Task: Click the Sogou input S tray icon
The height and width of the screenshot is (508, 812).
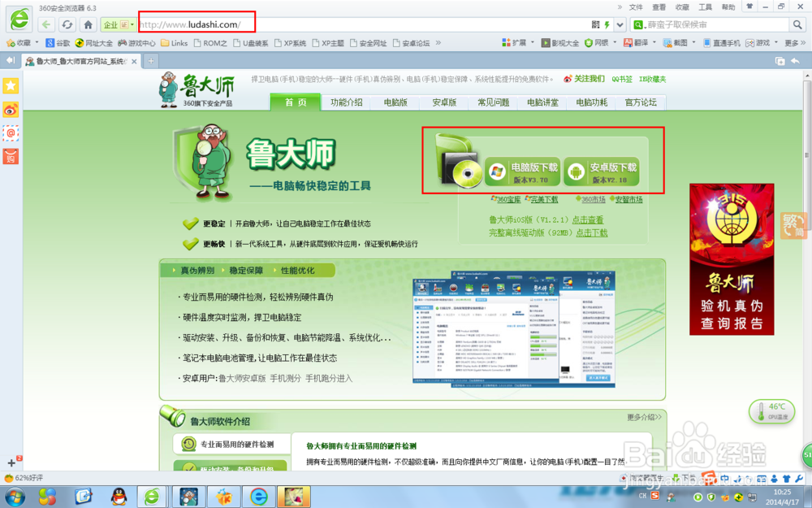Action: (655, 496)
